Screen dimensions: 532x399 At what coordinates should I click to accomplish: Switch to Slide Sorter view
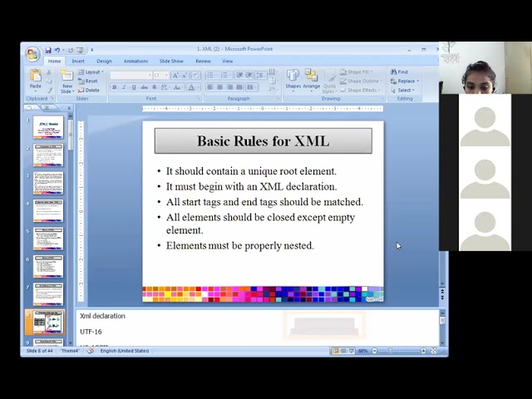343,351
